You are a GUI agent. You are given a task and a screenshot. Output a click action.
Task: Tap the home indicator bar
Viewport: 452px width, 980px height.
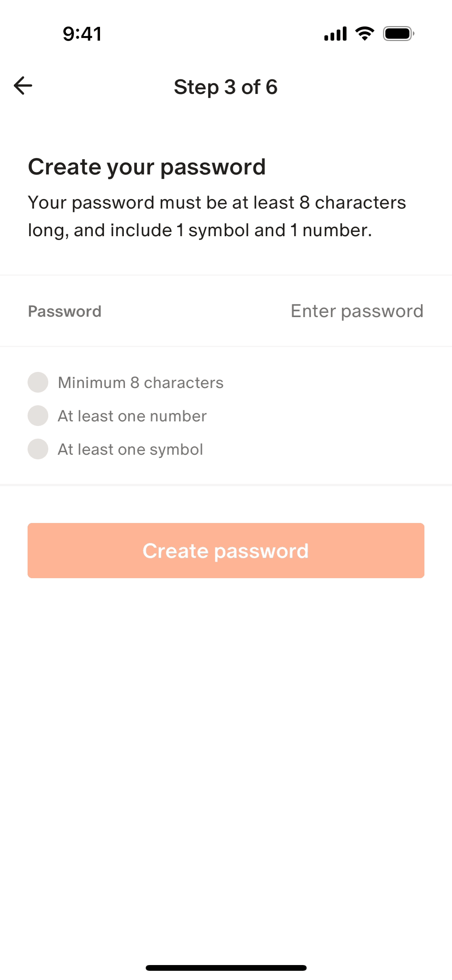[x=226, y=968]
